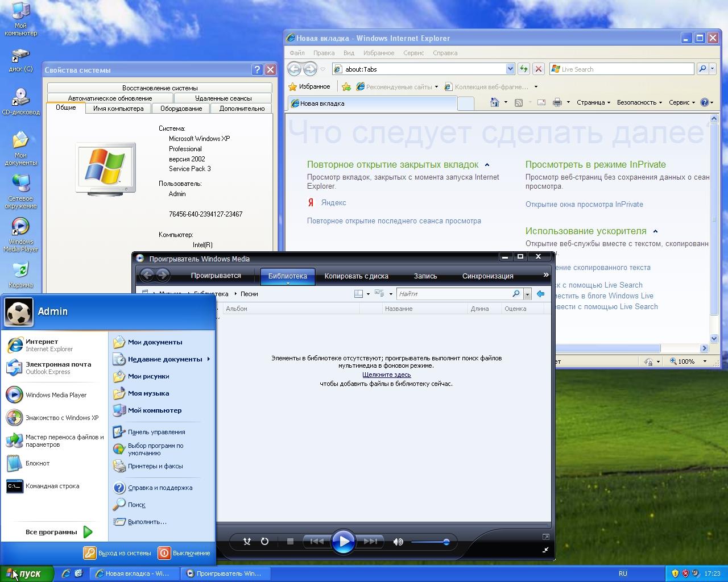The image size is (728, 582).
Task: Expand Недавние документы submenu
Action: 162,359
